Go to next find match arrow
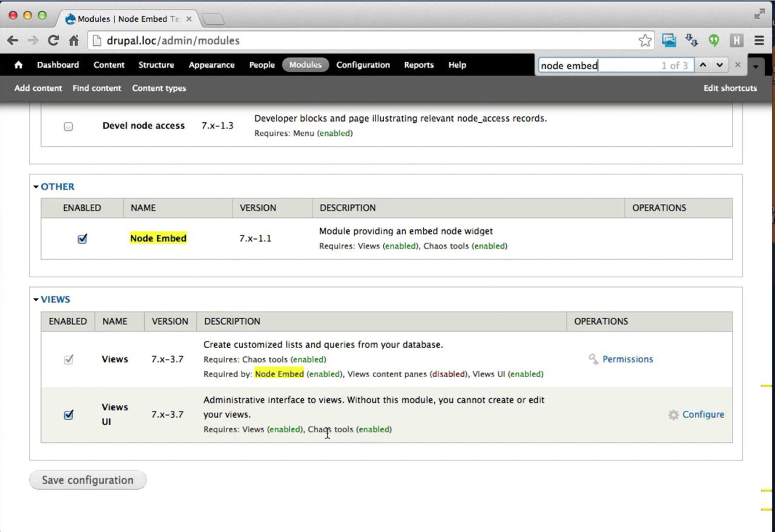Image resolution: width=775 pixels, height=532 pixels. pyautogui.click(x=719, y=65)
